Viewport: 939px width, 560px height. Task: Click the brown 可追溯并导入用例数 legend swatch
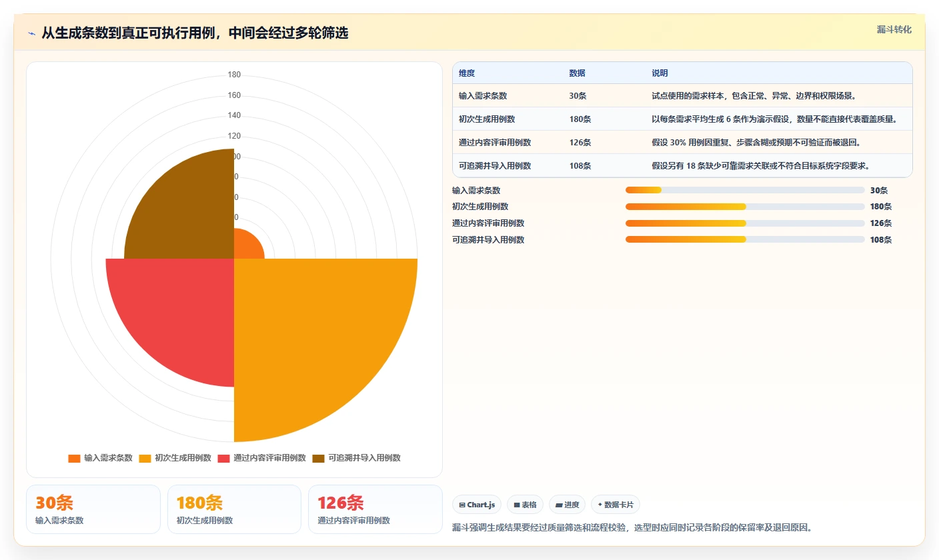pos(318,458)
